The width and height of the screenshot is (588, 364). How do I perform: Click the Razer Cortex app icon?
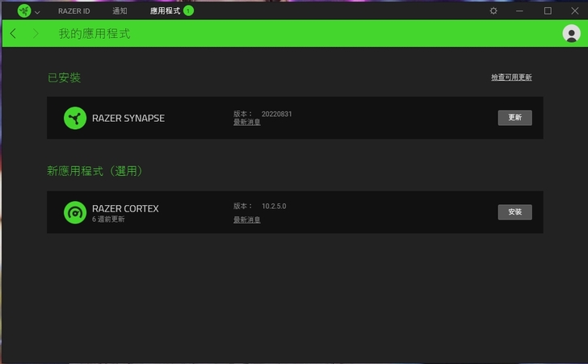(75, 212)
